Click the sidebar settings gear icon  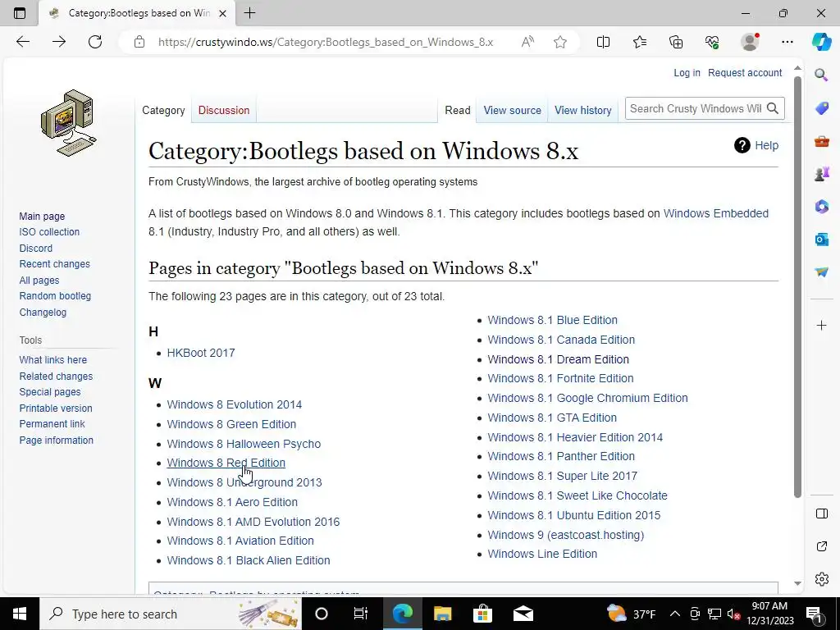click(821, 579)
